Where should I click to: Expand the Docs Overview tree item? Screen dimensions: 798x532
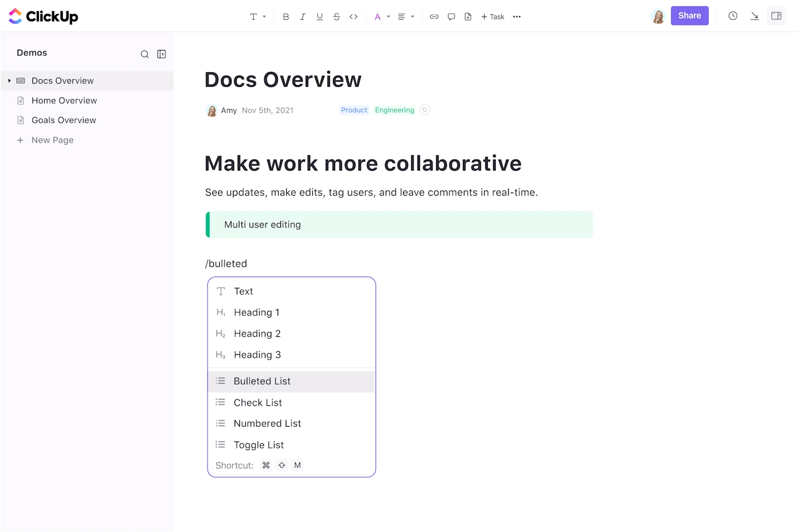click(x=10, y=80)
